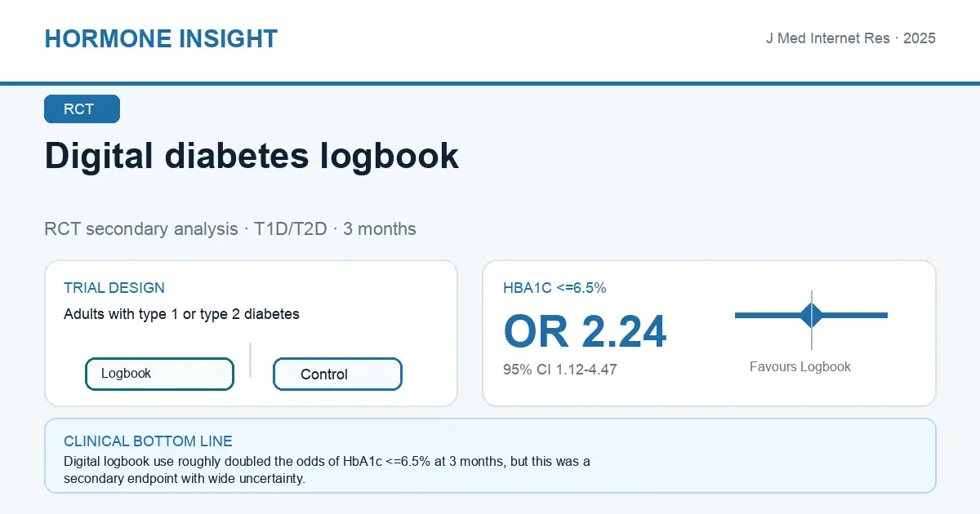
Task: Click the RCT badge
Action: (x=82, y=109)
